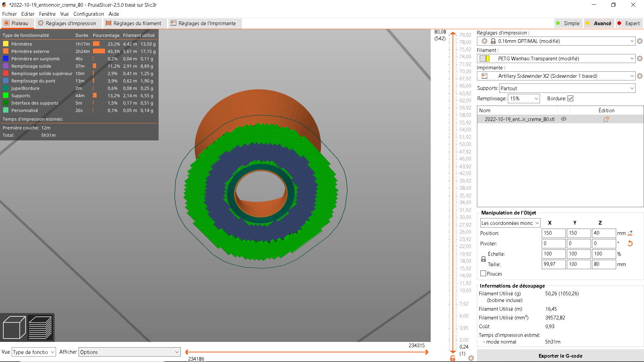Open the Vue type dropdown
644x362 pixels.
point(34,352)
